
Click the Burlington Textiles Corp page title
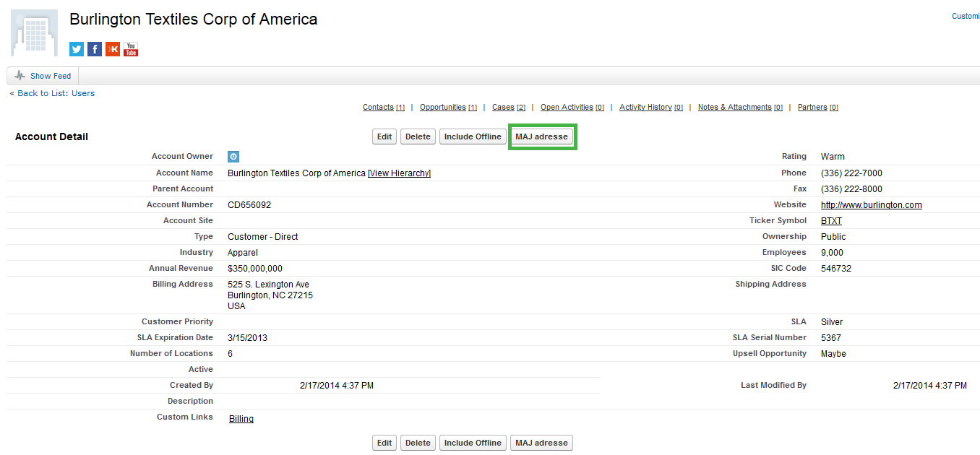point(194,19)
